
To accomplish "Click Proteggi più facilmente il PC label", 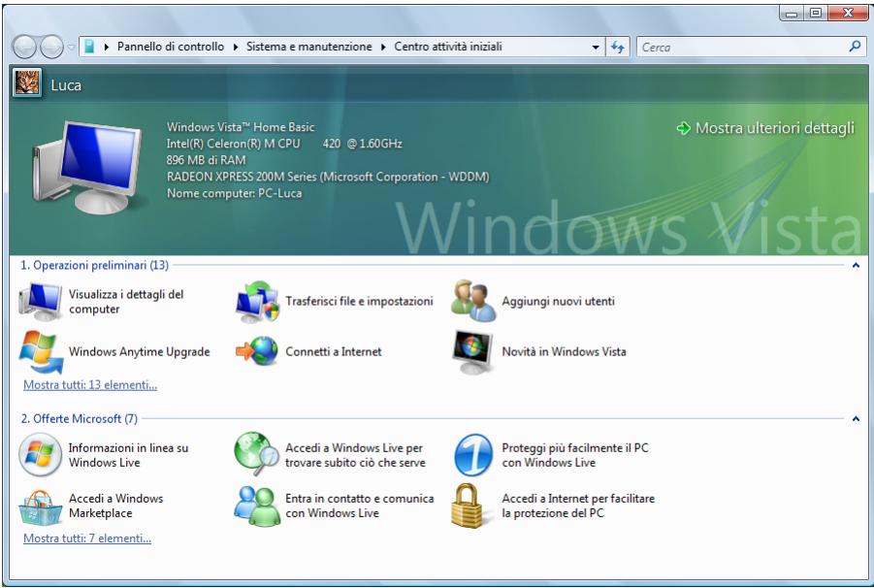I will [x=575, y=455].
